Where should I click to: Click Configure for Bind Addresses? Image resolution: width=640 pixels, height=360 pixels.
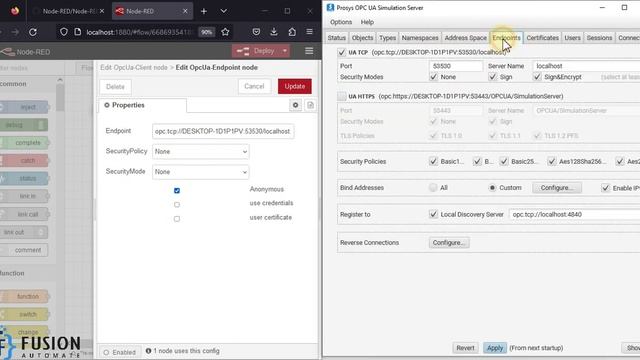(x=557, y=188)
